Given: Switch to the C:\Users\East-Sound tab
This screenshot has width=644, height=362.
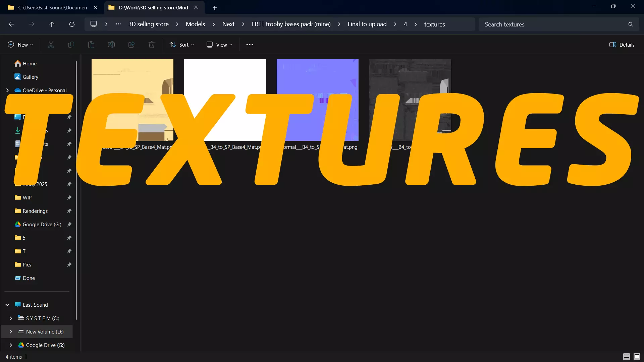Looking at the screenshot, I should (52, 7).
